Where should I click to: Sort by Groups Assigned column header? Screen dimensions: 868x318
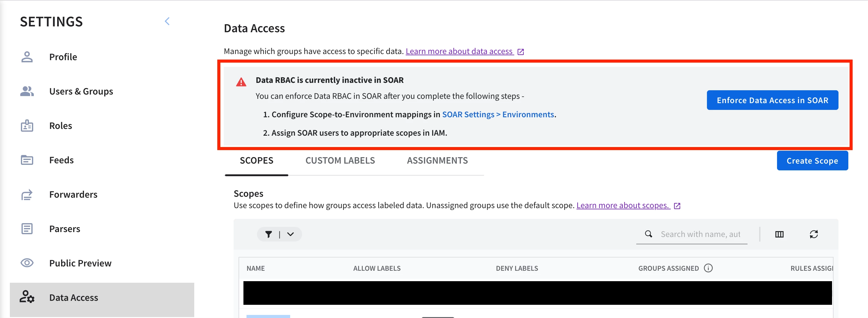click(669, 268)
